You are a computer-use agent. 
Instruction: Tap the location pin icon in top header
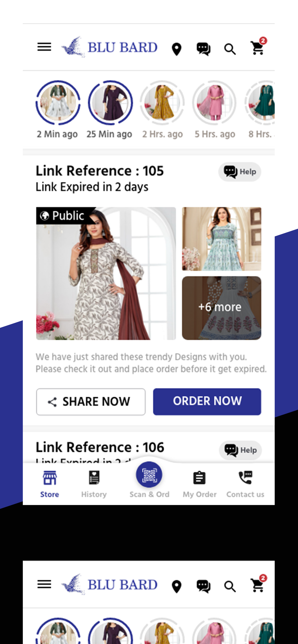click(177, 49)
